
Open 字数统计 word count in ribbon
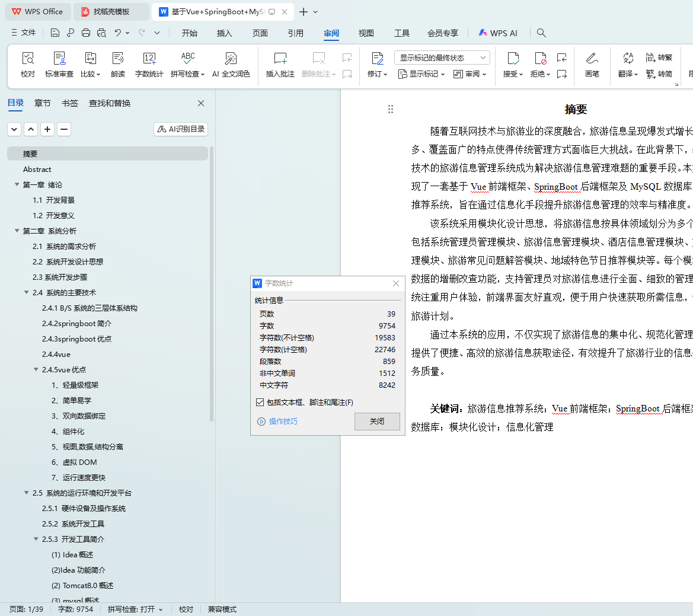coord(149,64)
